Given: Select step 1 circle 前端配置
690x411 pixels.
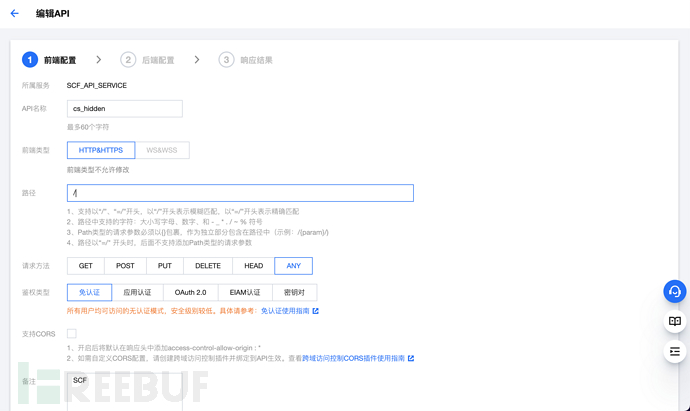Looking at the screenshot, I should (x=30, y=60).
